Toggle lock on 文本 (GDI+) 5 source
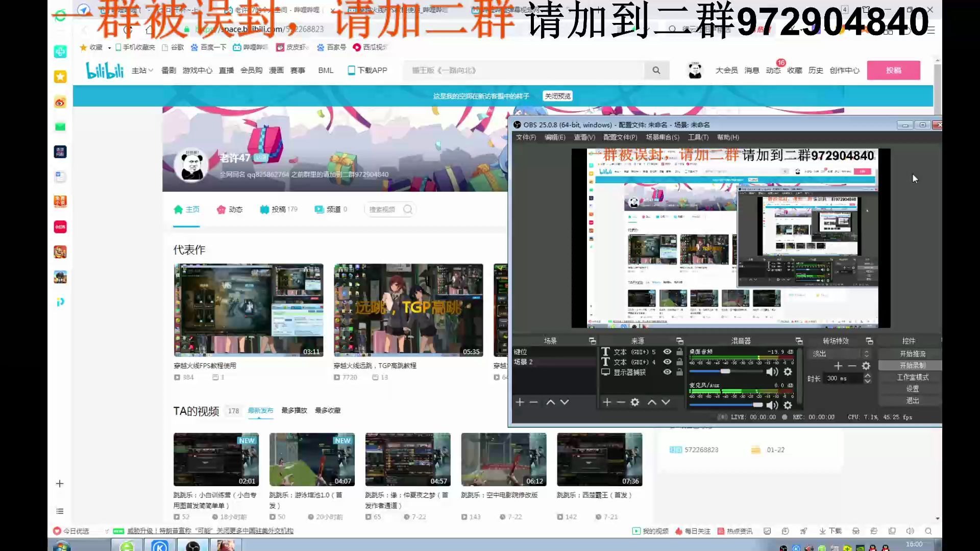This screenshot has width=980, height=551. tap(679, 352)
